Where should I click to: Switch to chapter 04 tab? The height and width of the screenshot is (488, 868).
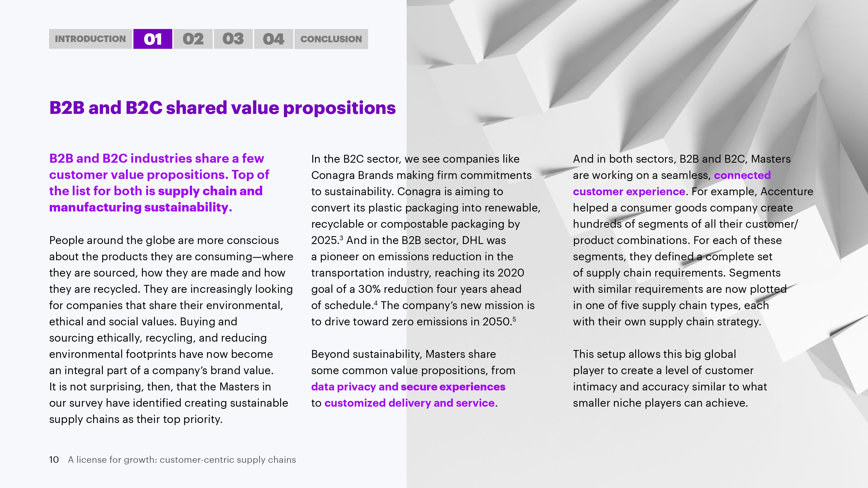point(273,39)
